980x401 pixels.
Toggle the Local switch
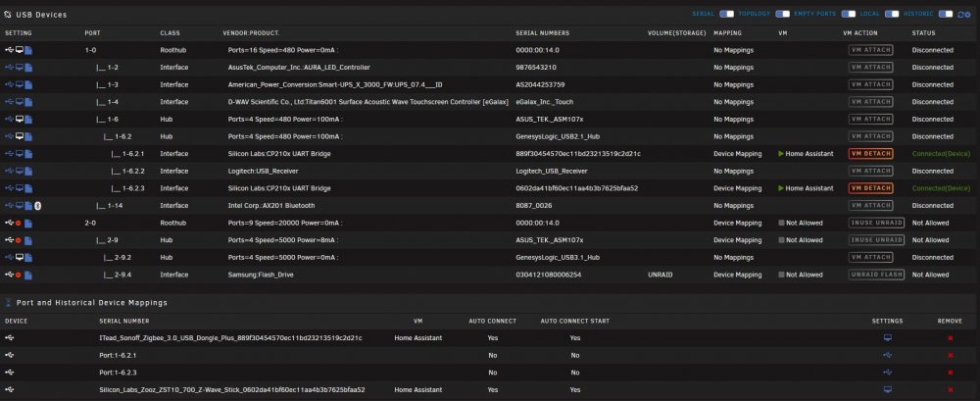(x=892, y=14)
